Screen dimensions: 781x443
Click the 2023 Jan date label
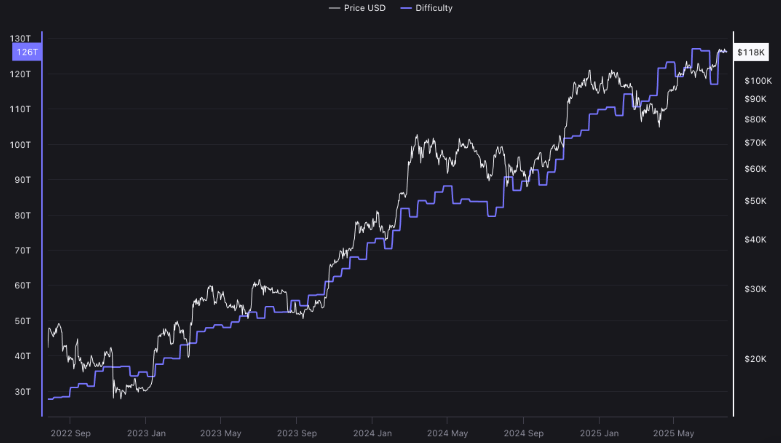point(146,433)
